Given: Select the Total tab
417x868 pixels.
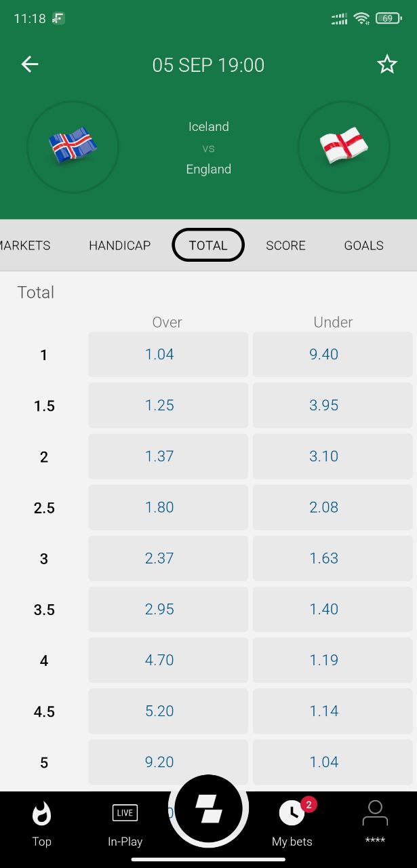Looking at the screenshot, I should (208, 245).
